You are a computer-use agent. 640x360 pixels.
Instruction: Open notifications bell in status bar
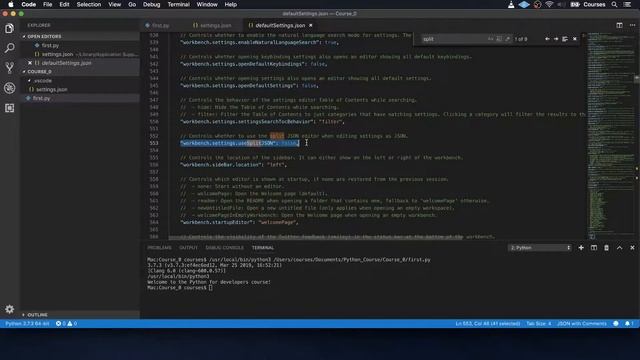click(629, 324)
